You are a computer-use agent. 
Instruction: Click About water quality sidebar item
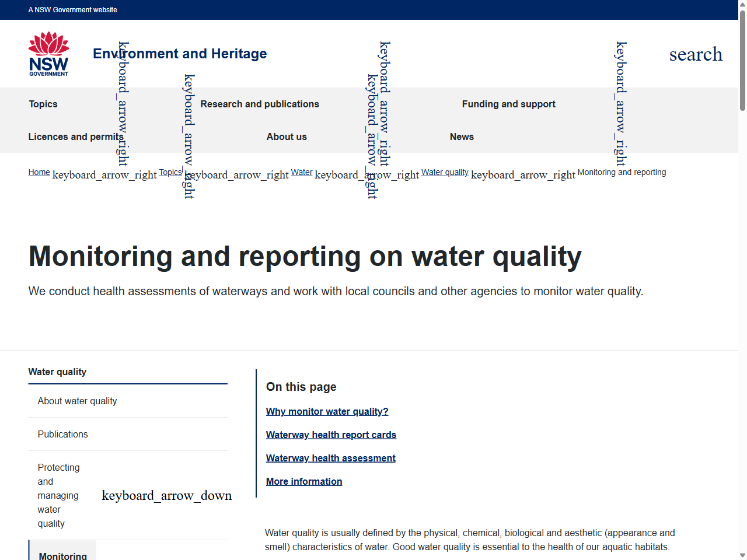(77, 401)
